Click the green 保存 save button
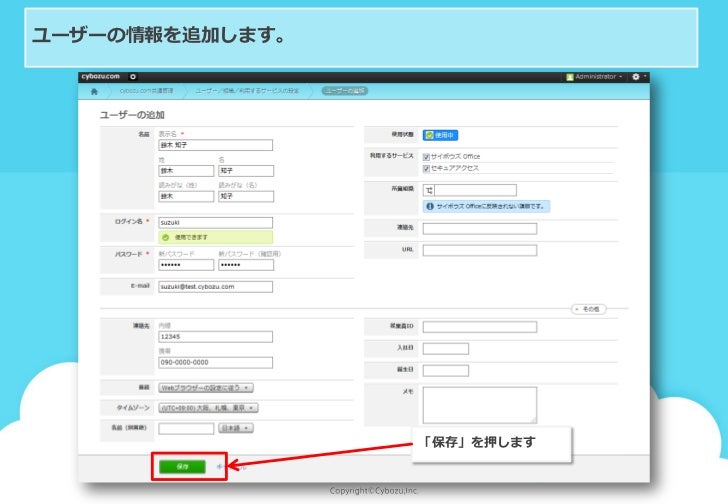The image size is (728, 504). (x=182, y=466)
